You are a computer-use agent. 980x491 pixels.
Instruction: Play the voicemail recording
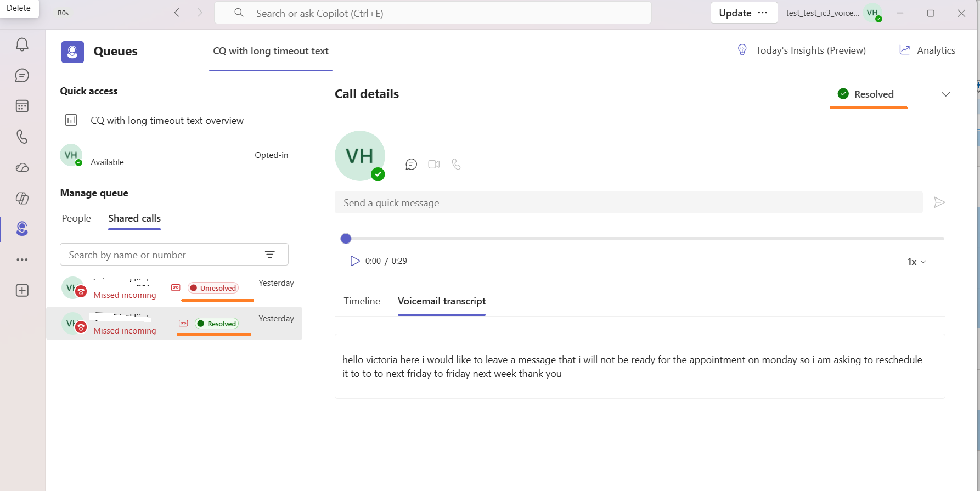[354, 261]
